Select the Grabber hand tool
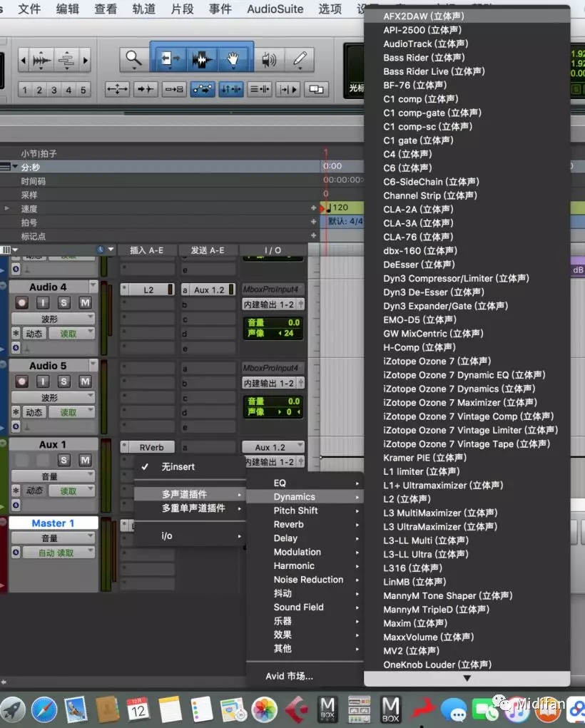 click(233, 59)
